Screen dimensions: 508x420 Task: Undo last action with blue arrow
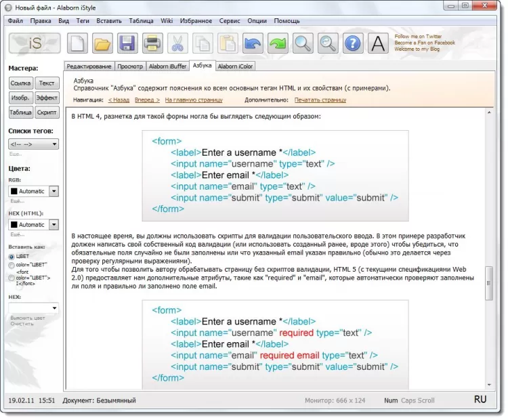253,43
